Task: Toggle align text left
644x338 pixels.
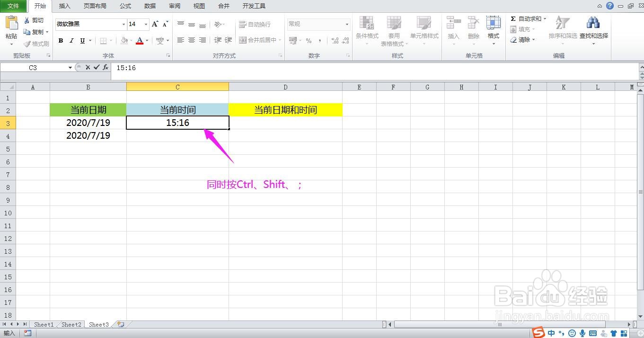Action: 181,40
